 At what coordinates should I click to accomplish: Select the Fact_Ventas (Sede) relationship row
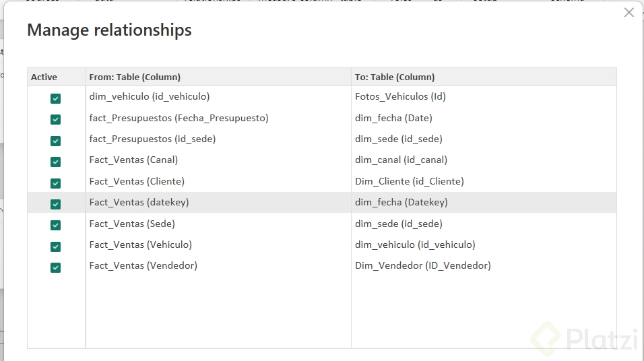point(132,224)
